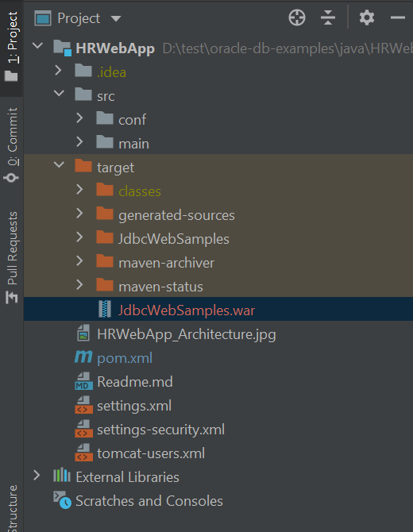This screenshot has width=413, height=532.
Task: Select the tomcat-users.xml file name
Action: point(151,453)
